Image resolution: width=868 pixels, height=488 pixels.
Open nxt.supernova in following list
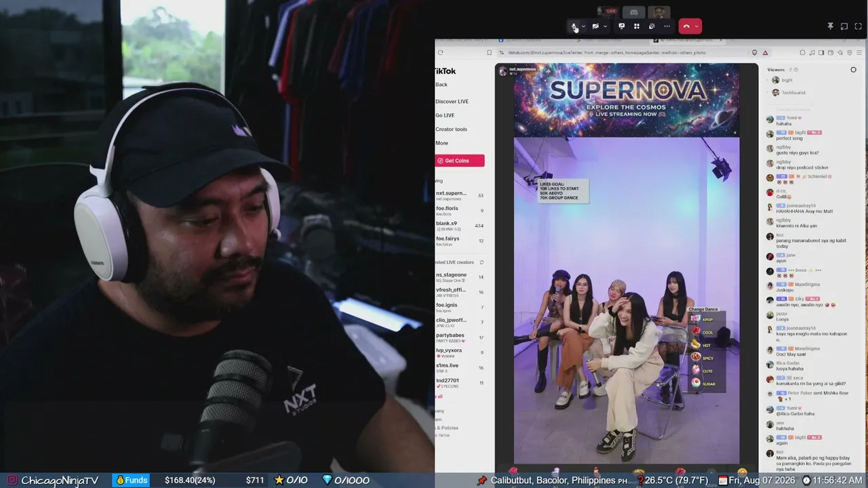460,196
